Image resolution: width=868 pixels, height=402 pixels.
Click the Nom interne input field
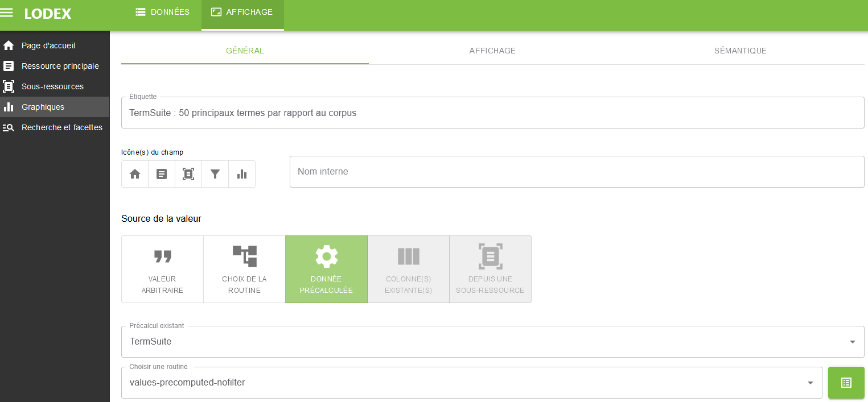[x=577, y=172]
